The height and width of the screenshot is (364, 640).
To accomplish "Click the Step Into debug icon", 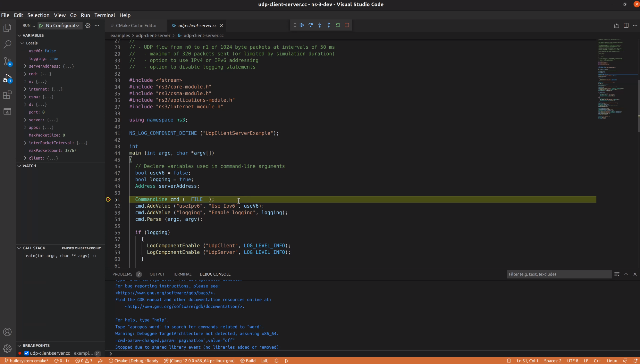I will click(320, 25).
